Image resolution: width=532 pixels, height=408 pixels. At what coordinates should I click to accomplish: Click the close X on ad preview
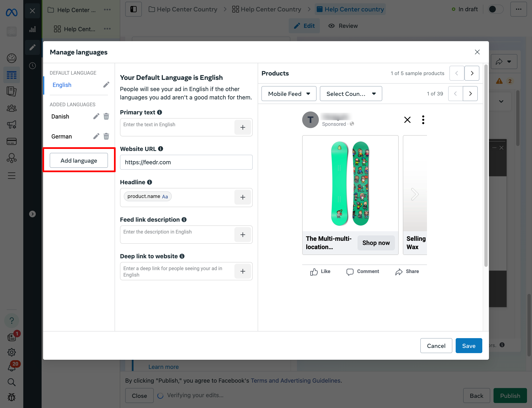tap(408, 120)
